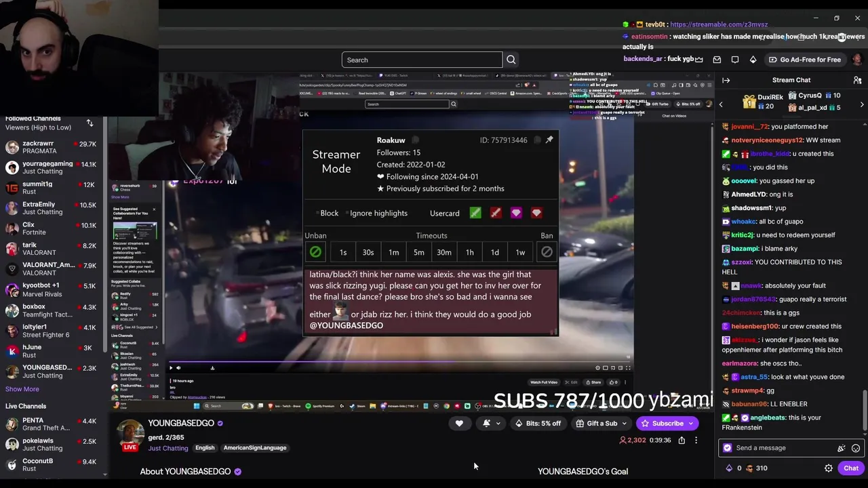This screenshot has height=488, width=868.
Task: Click the English stream tag
Action: point(205,448)
